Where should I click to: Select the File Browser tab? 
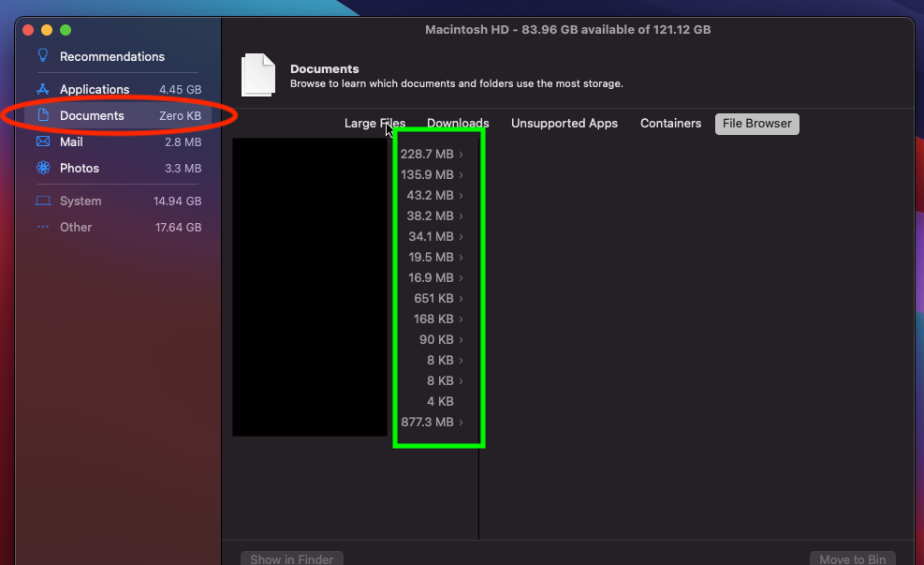[757, 124]
